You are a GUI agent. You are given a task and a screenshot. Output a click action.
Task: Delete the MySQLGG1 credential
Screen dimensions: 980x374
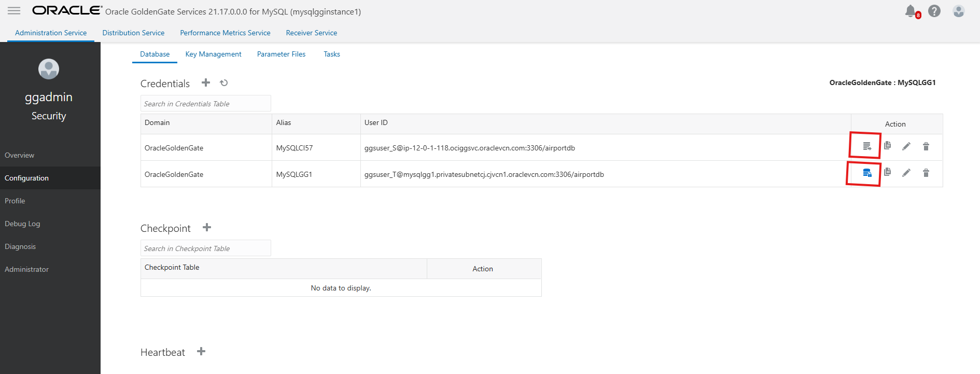click(926, 173)
